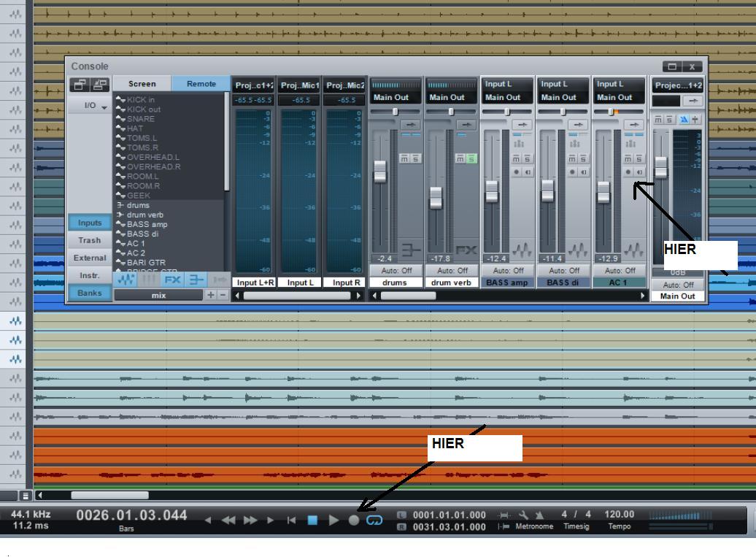Toggle the outputs filter icon under the channel list
Image resolution: width=756 pixels, height=557 pixels.
click(x=218, y=279)
